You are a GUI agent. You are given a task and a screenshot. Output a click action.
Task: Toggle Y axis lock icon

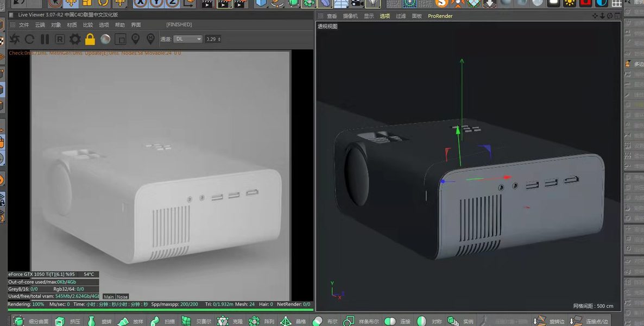[156, 3]
